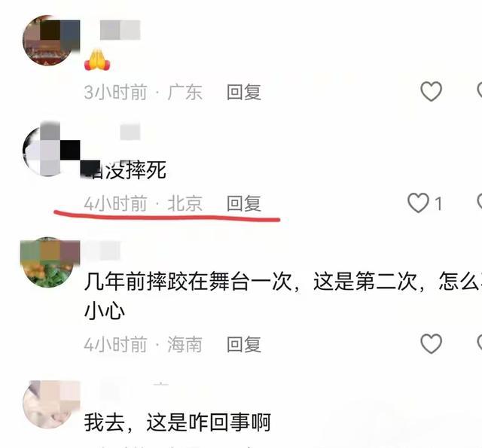Viewport: 482px width, 448px height.
Task: Tap the prayer hands emoji comment
Action: pos(97,59)
